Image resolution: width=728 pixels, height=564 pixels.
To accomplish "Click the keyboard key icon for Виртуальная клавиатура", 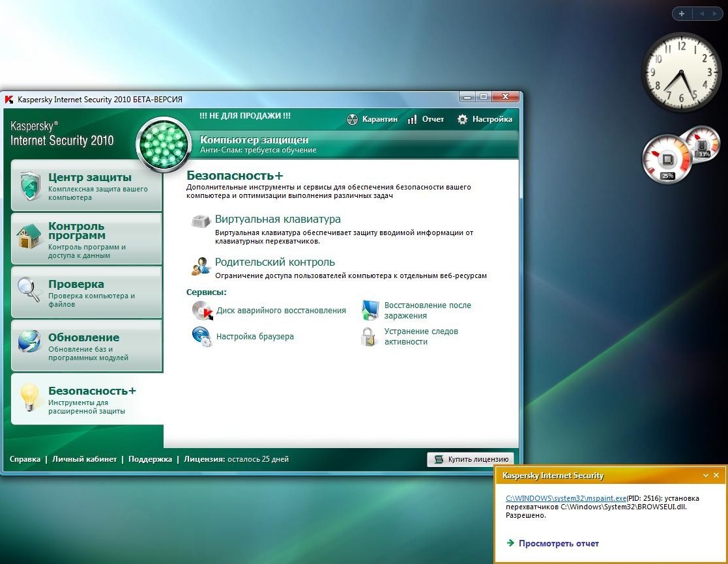I will coord(201,221).
